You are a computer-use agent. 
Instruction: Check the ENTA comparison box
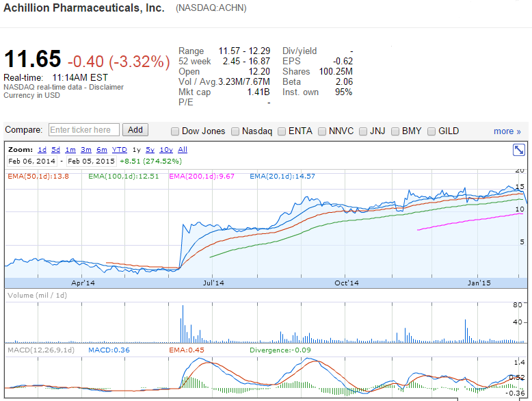pos(281,131)
